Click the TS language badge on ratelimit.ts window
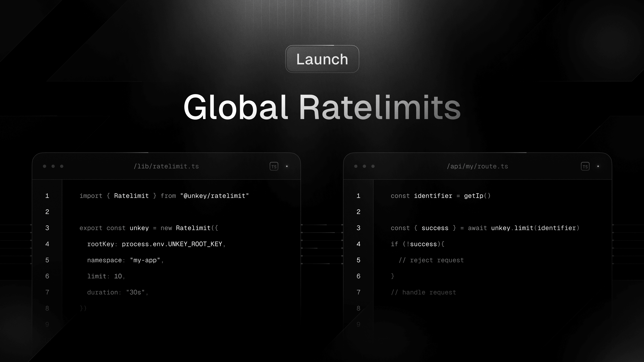Image resolution: width=644 pixels, height=362 pixels. click(x=274, y=166)
